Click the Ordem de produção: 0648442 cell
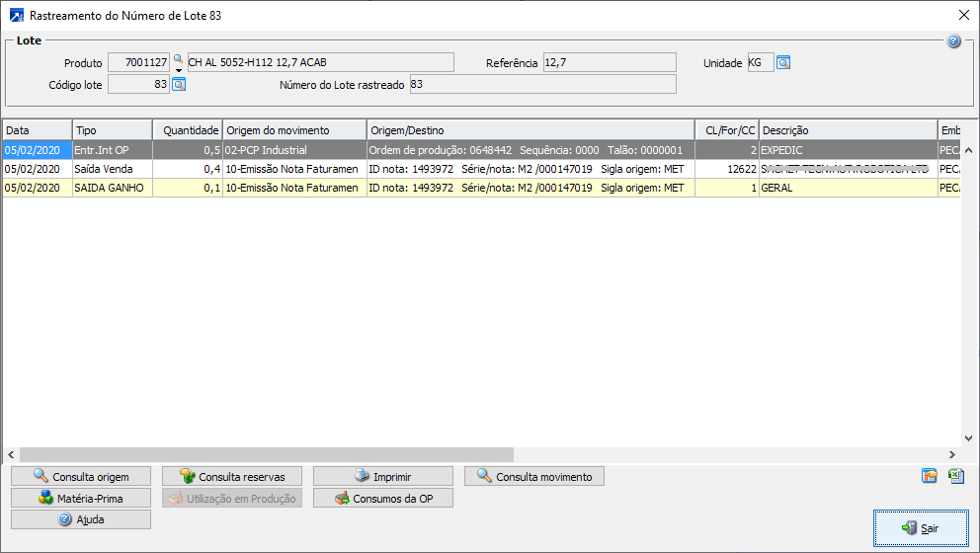 coord(531,150)
